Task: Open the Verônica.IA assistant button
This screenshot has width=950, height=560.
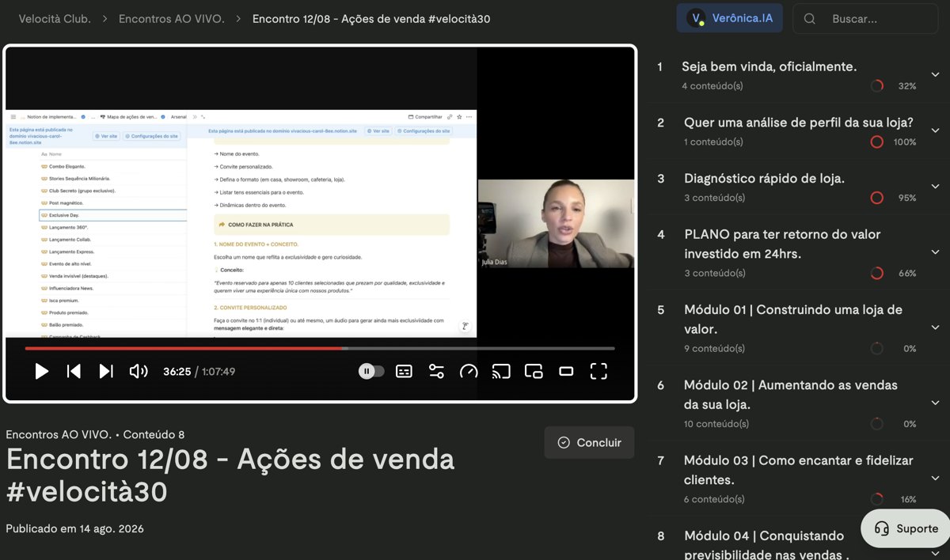Action: point(729,18)
